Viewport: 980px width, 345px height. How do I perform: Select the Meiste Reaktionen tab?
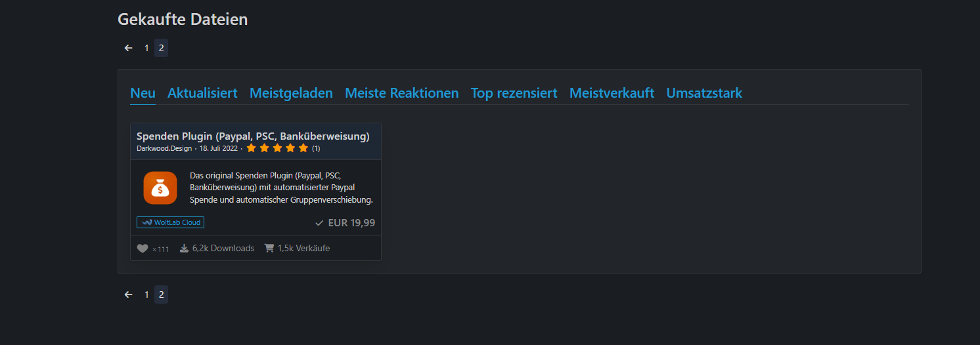(401, 93)
